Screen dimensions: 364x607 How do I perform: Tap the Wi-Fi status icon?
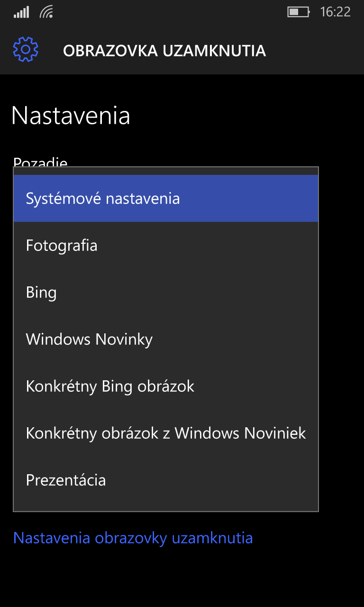pyautogui.click(x=46, y=12)
